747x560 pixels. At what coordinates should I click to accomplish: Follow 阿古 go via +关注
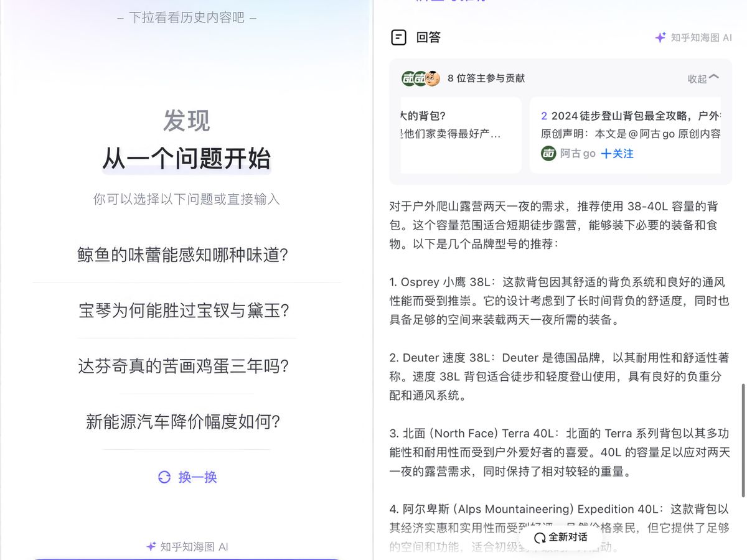pos(617,153)
